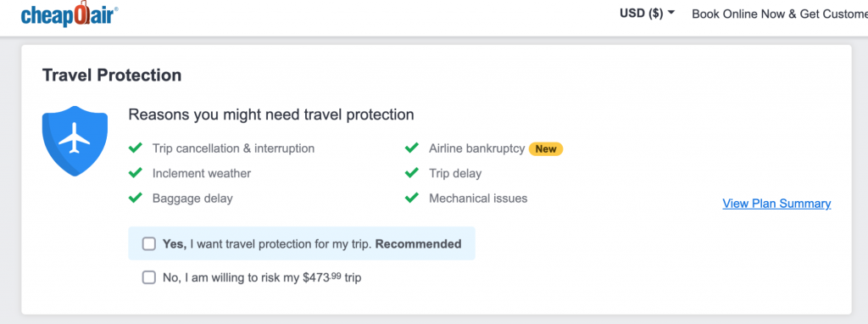868x324 pixels.
Task: Check the No, willing to risk trip box
Action: (149, 277)
